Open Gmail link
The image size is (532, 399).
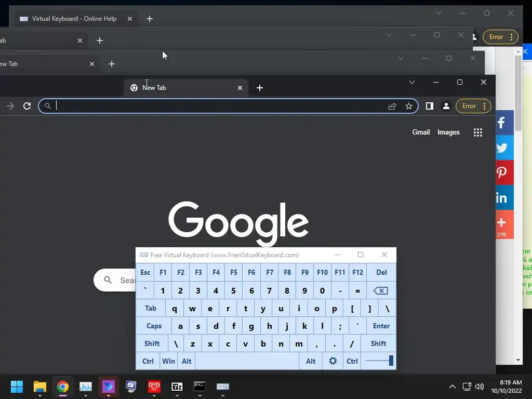421,132
